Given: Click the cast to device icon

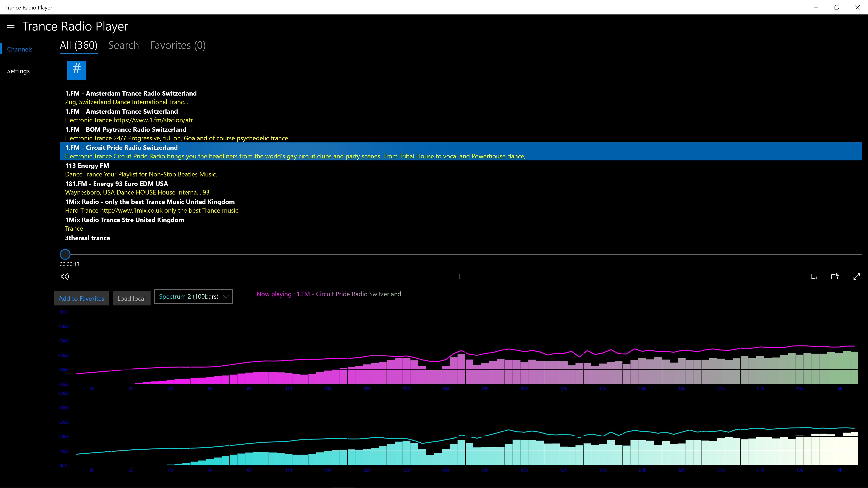Looking at the screenshot, I should click(x=835, y=277).
